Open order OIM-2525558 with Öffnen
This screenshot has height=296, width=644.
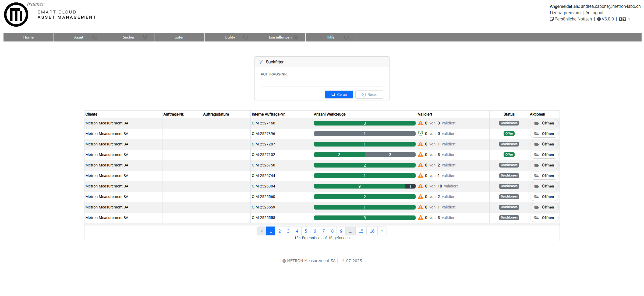544,218
